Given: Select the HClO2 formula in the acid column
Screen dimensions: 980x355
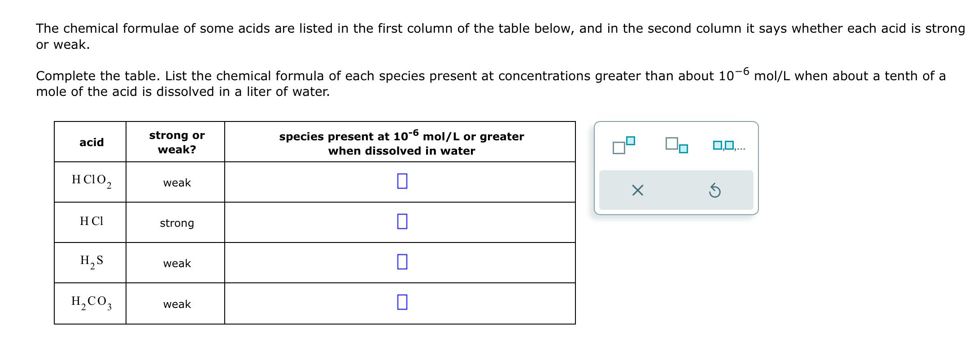Looking at the screenshot, I should click(x=91, y=181).
